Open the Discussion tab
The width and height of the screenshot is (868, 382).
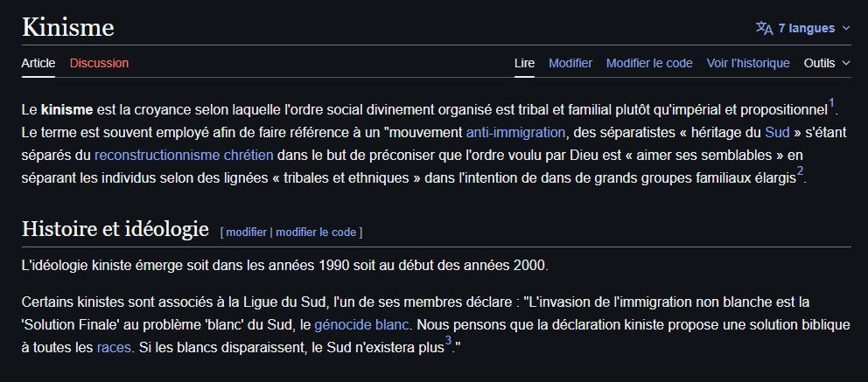pos(99,63)
